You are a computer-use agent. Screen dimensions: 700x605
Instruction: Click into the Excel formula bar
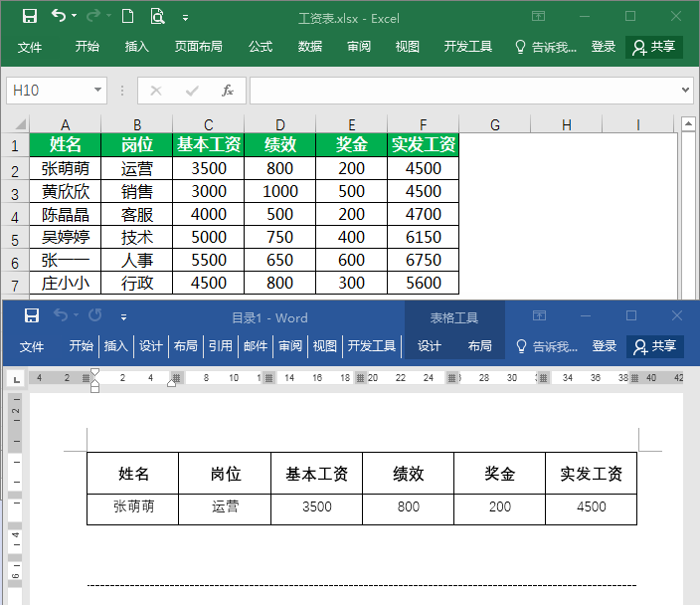click(464, 91)
